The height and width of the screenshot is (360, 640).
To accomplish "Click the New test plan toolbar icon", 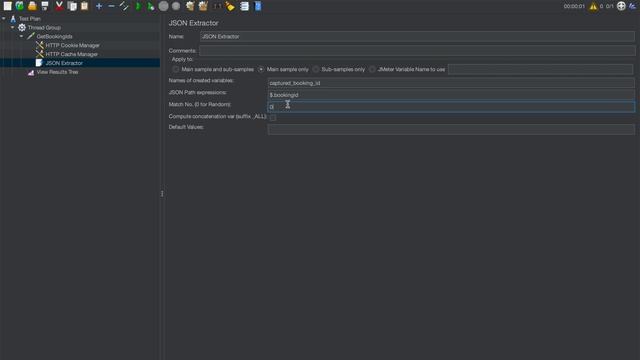I will (7, 6).
